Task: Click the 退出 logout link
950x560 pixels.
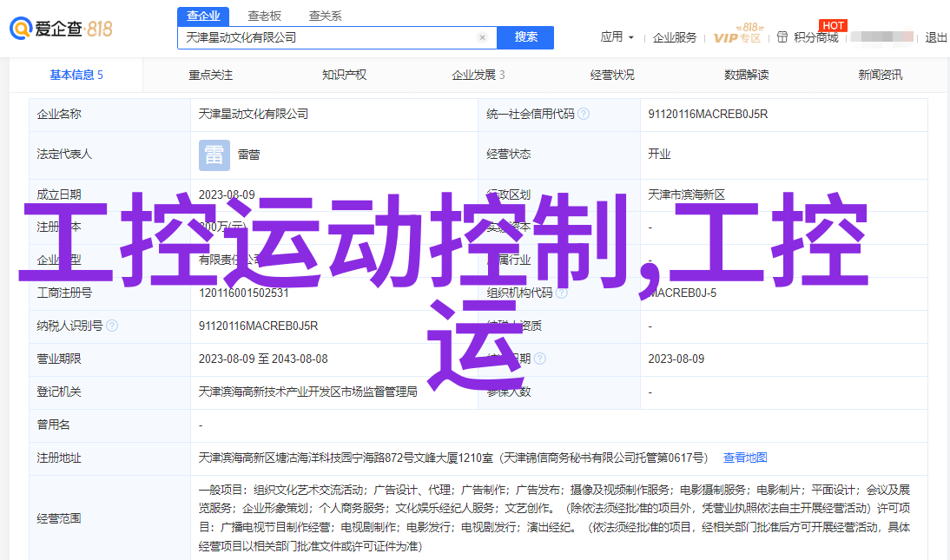Action: [x=936, y=37]
